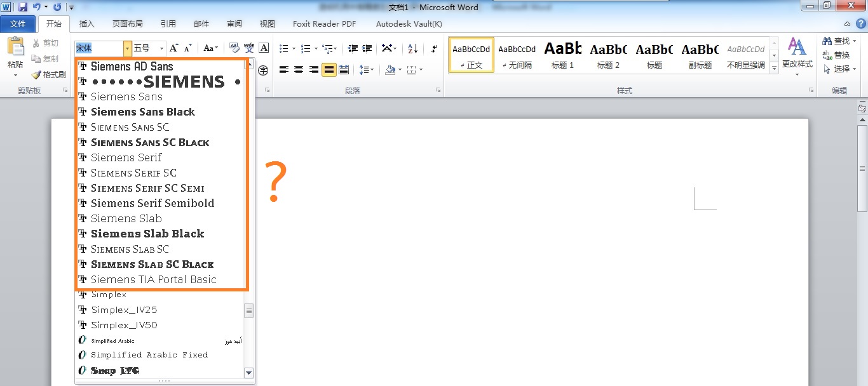
Task: Open the 视图 View tab
Action: pyautogui.click(x=268, y=24)
